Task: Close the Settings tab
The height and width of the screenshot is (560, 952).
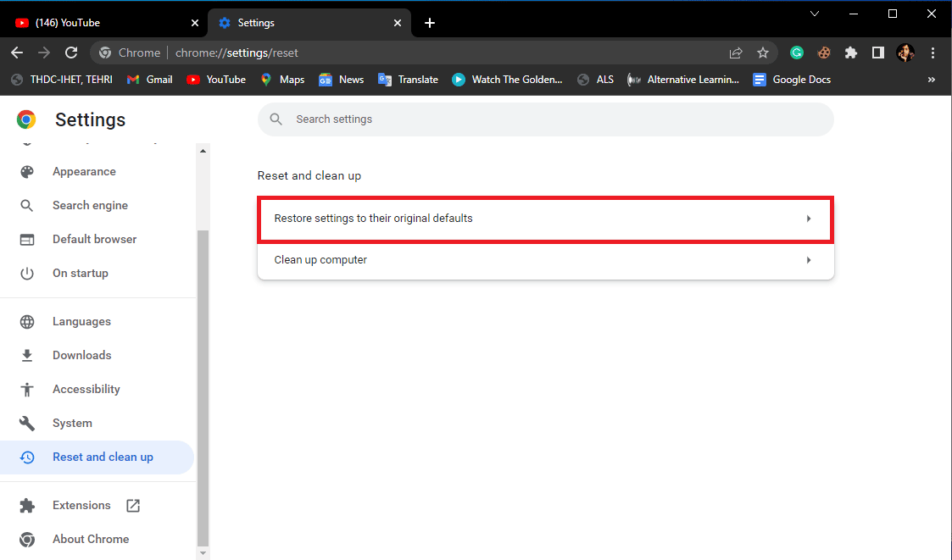Action: pyautogui.click(x=398, y=23)
